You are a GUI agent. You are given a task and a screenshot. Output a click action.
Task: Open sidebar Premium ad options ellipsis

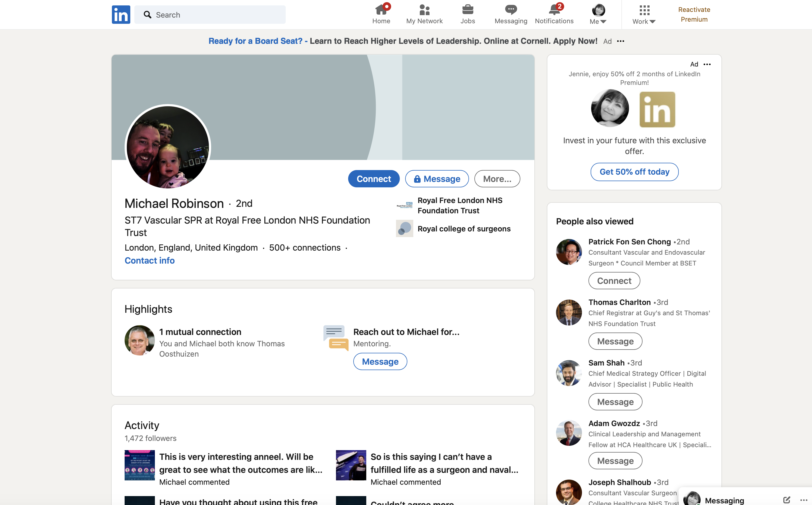[707, 64]
